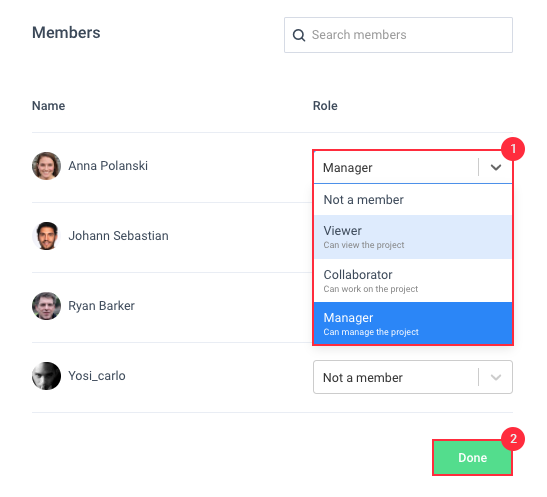Click the Yosi_carlo name label

[x=97, y=376]
